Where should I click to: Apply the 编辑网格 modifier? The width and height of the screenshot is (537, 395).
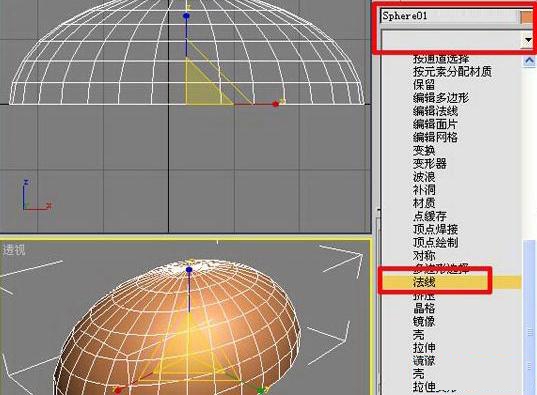click(x=435, y=137)
